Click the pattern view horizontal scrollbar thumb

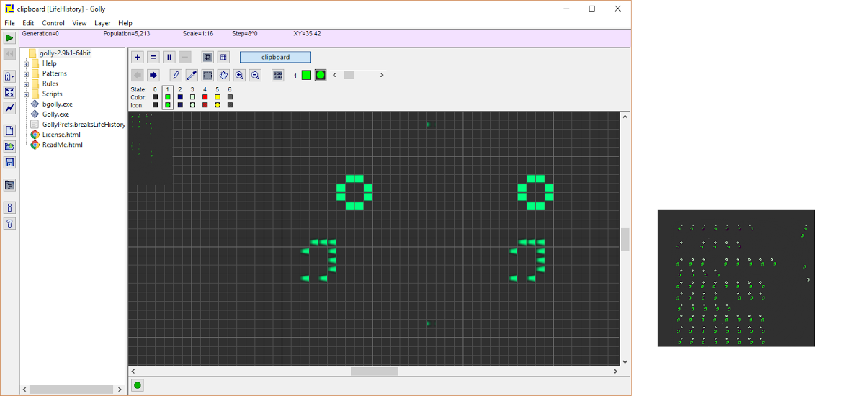tap(374, 372)
